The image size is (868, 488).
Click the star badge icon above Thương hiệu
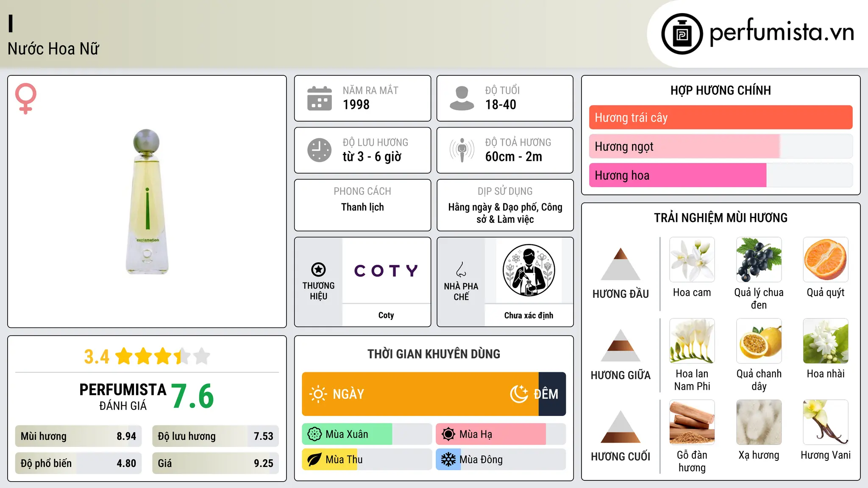coord(318,269)
